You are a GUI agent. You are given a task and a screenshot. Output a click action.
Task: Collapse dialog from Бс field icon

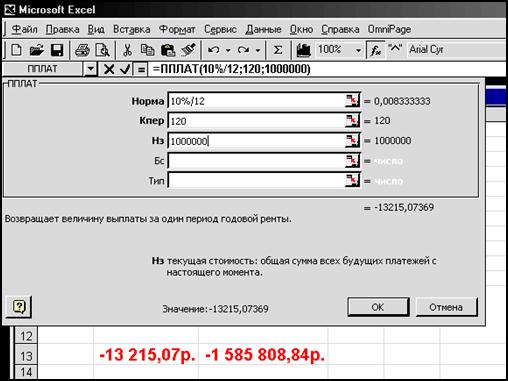click(x=352, y=161)
